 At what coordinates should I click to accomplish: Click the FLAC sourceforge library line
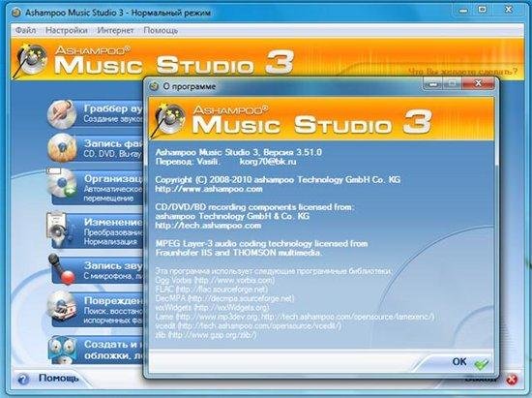[211, 290]
